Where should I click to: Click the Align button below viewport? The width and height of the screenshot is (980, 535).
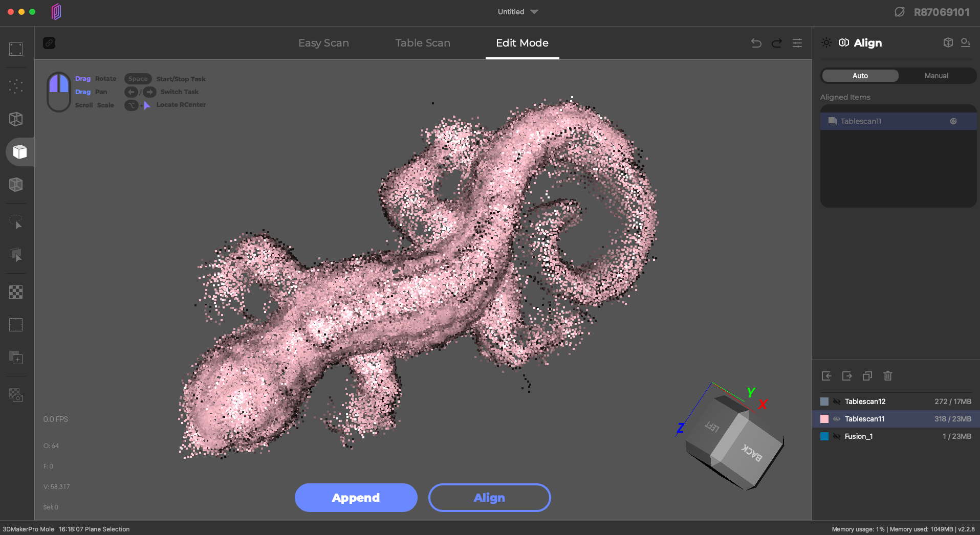[489, 498]
